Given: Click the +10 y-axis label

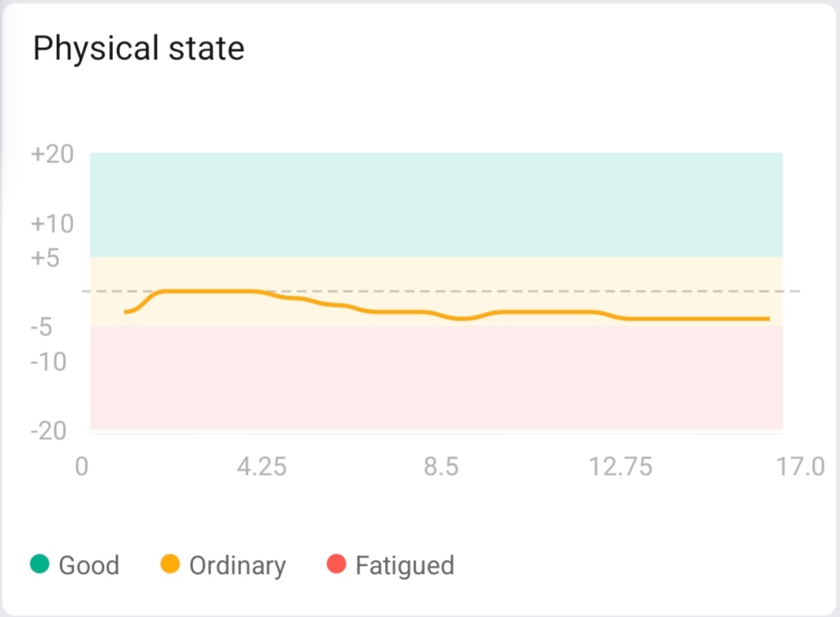Looking at the screenshot, I should [52, 223].
